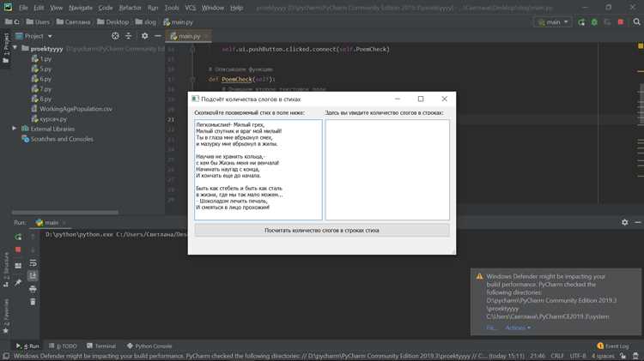Open the Edit menu
The height and width of the screenshot is (361, 644).
pos(39,8)
